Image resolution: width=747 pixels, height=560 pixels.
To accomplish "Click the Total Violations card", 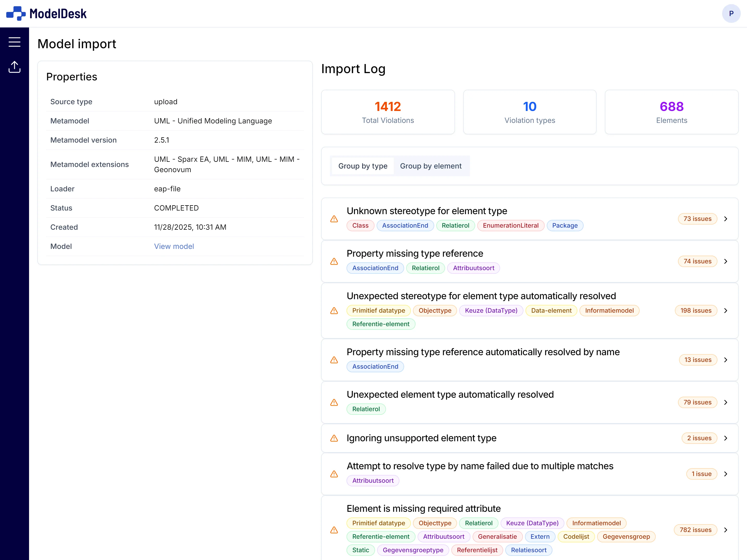I will point(388,112).
